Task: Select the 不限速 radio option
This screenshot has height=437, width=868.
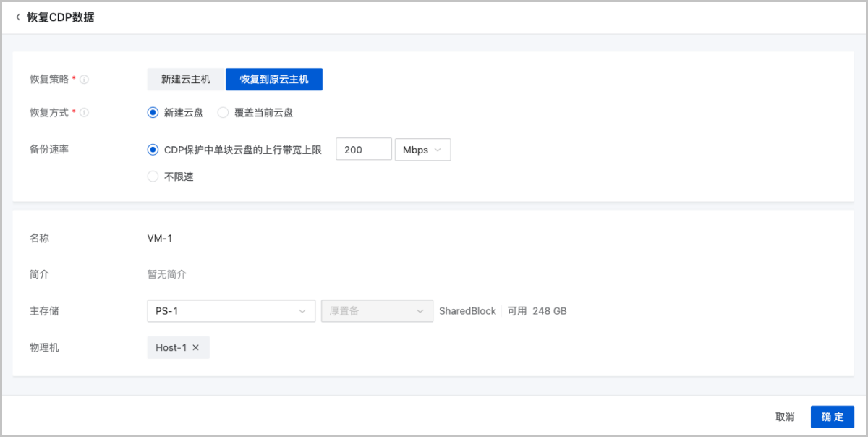Action: (x=153, y=177)
